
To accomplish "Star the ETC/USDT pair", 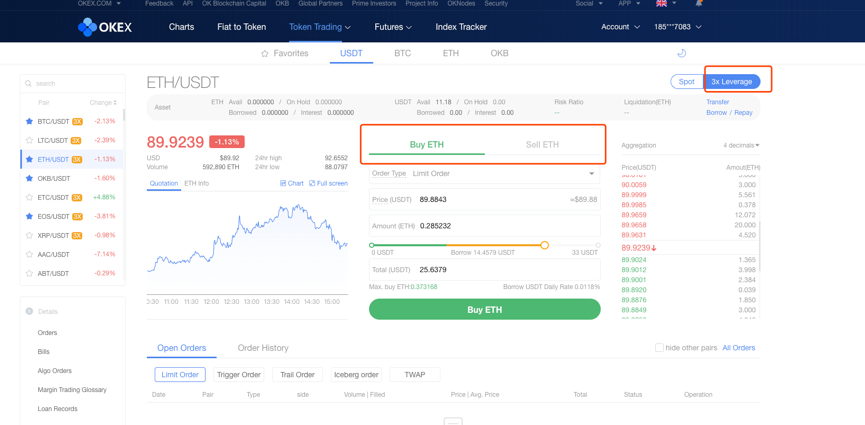I will click(29, 197).
